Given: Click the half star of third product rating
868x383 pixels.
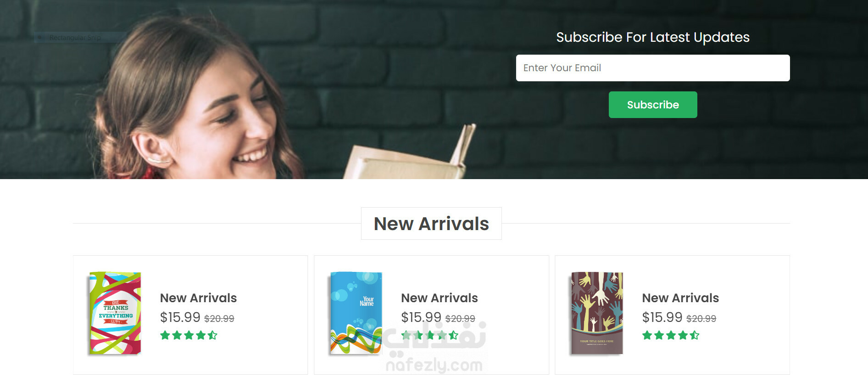Looking at the screenshot, I should click(695, 335).
